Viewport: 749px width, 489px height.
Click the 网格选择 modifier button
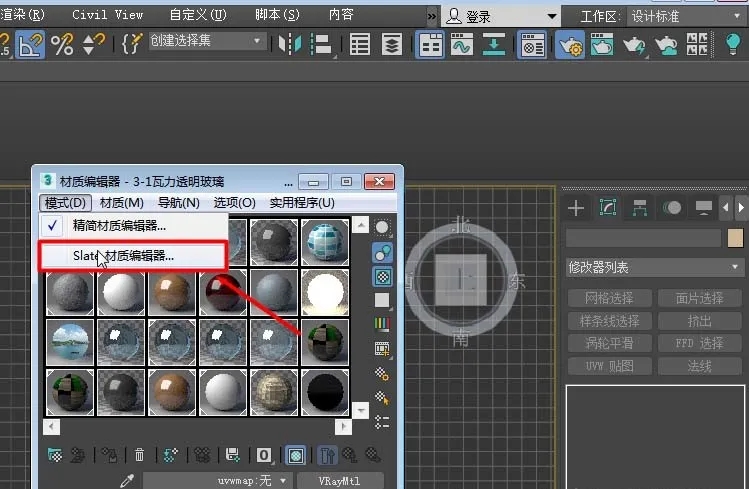coord(610,298)
